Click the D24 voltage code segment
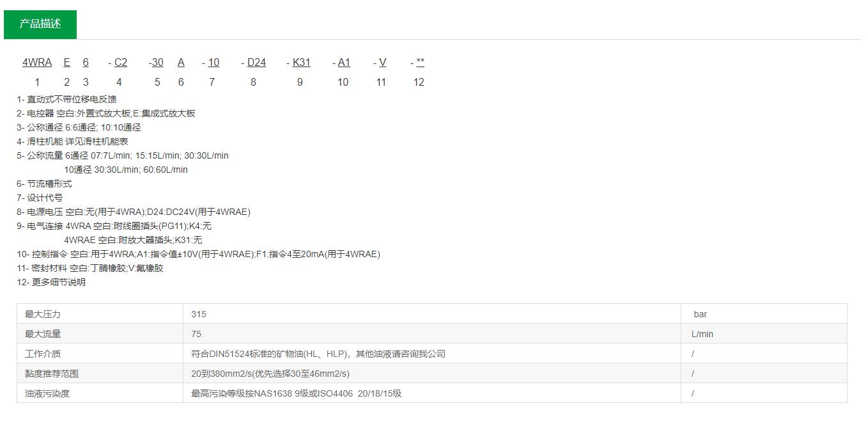Image resolution: width=868 pixels, height=435 pixels. coord(256,63)
